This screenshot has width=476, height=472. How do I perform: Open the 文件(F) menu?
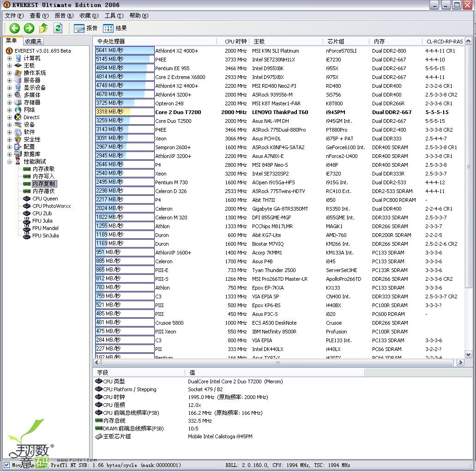14,16
